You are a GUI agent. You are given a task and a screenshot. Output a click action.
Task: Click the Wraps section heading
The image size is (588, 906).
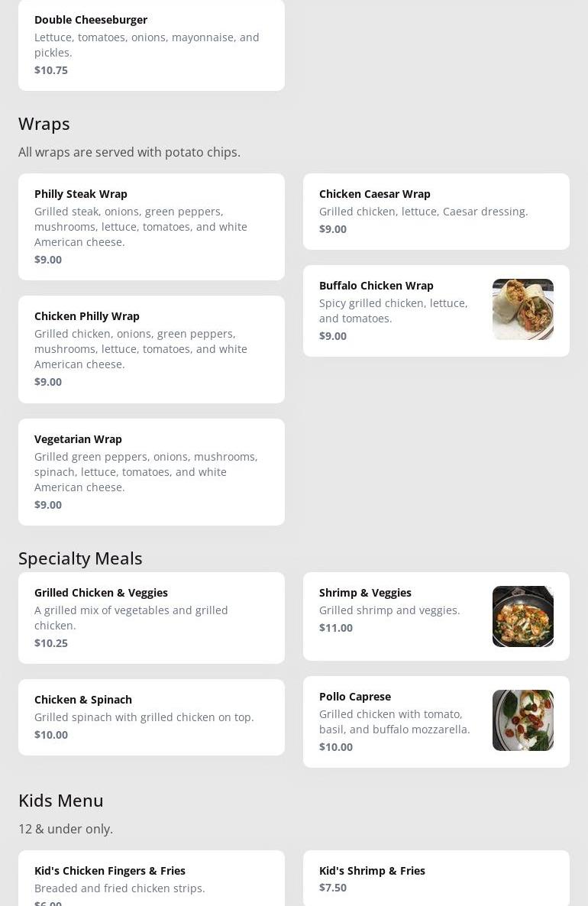point(44,124)
